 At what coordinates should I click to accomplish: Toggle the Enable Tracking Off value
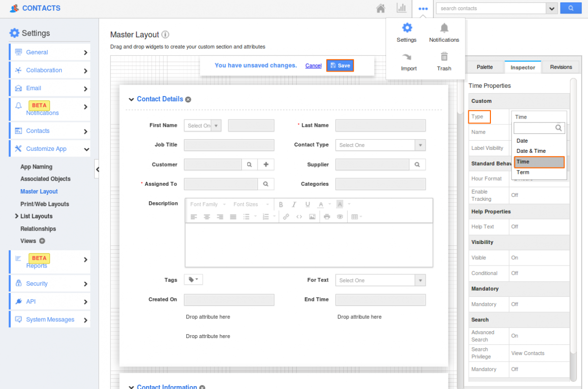pyautogui.click(x=515, y=195)
